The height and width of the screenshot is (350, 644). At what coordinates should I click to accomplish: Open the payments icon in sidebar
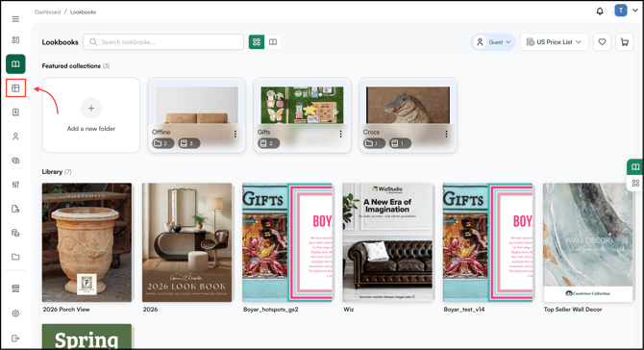tap(15, 161)
